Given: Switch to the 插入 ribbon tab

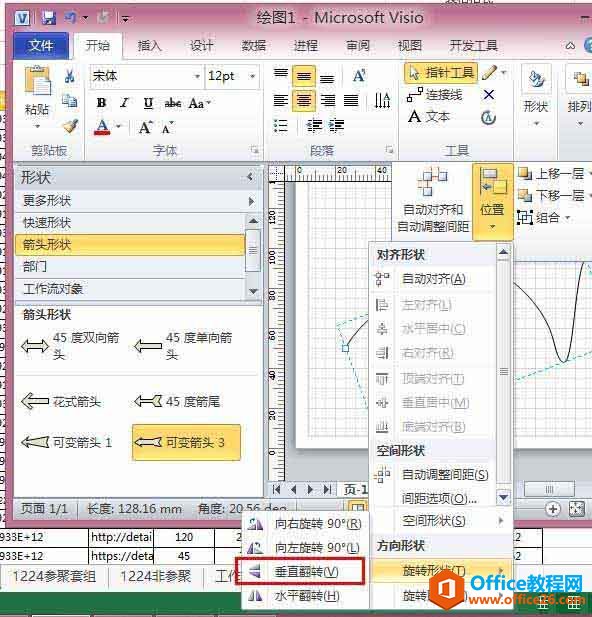Looking at the screenshot, I should tap(150, 46).
